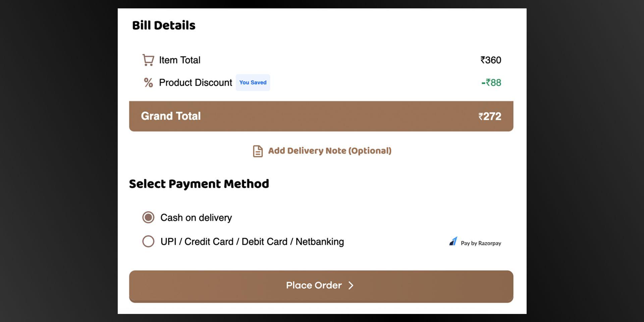This screenshot has width=644, height=322.
Task: Click the rupee symbol in Grand Total
Action: 481,116
